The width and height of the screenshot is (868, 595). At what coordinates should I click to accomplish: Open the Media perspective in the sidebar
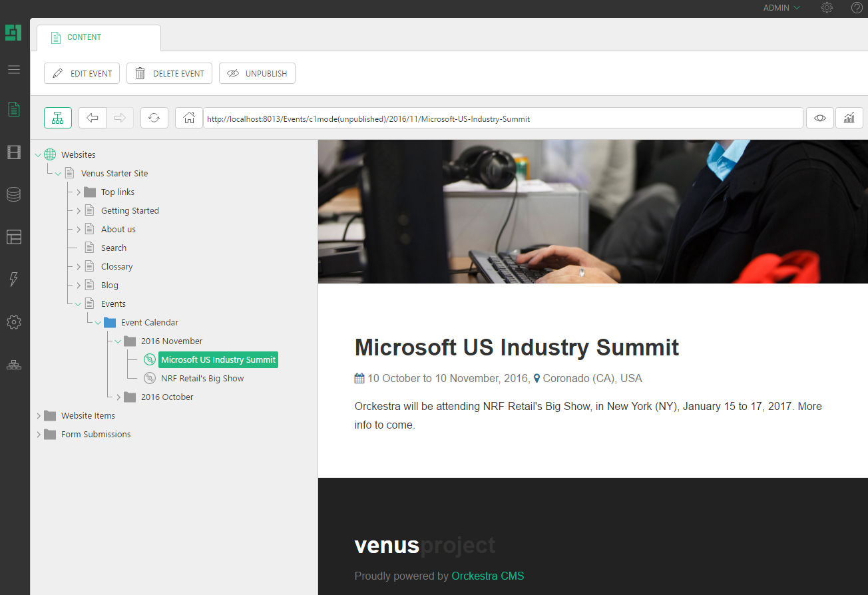14,152
